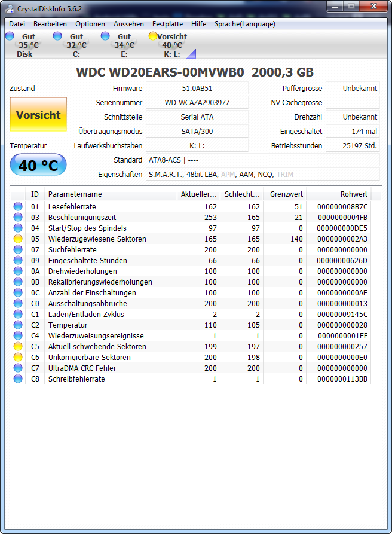The image size is (392, 534).
Task: Click the Übertragungsmodus field SATA/300
Action: 197,131
